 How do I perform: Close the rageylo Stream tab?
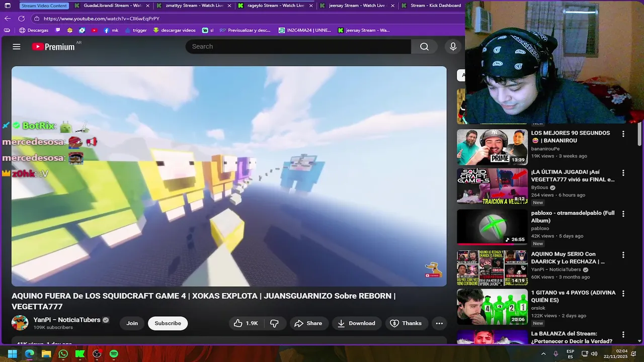(x=311, y=6)
